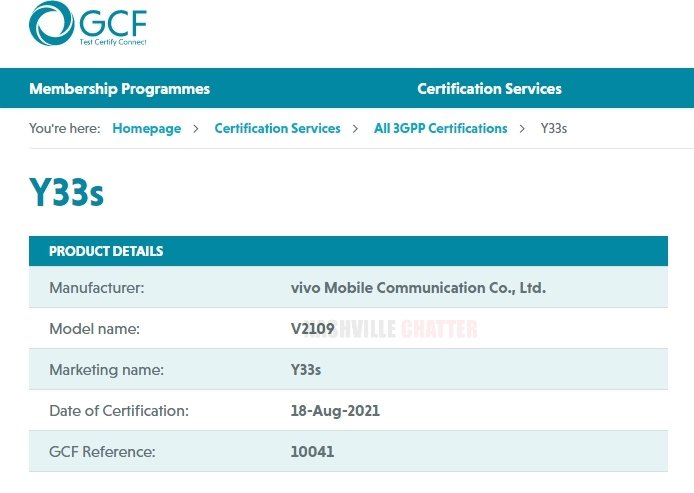Click the Y33s breadcrumb item
This screenshot has width=694, height=493.
(554, 128)
